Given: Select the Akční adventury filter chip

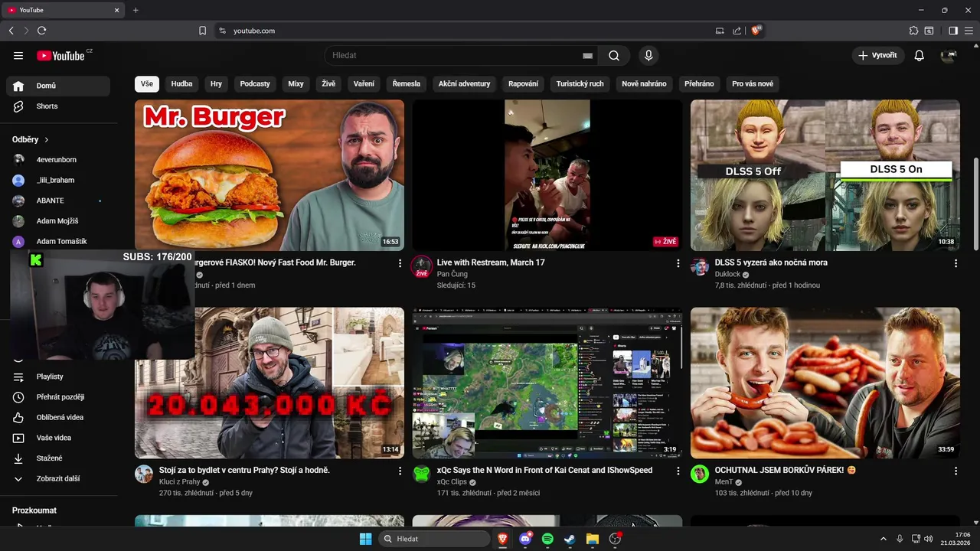Looking at the screenshot, I should click(x=464, y=84).
